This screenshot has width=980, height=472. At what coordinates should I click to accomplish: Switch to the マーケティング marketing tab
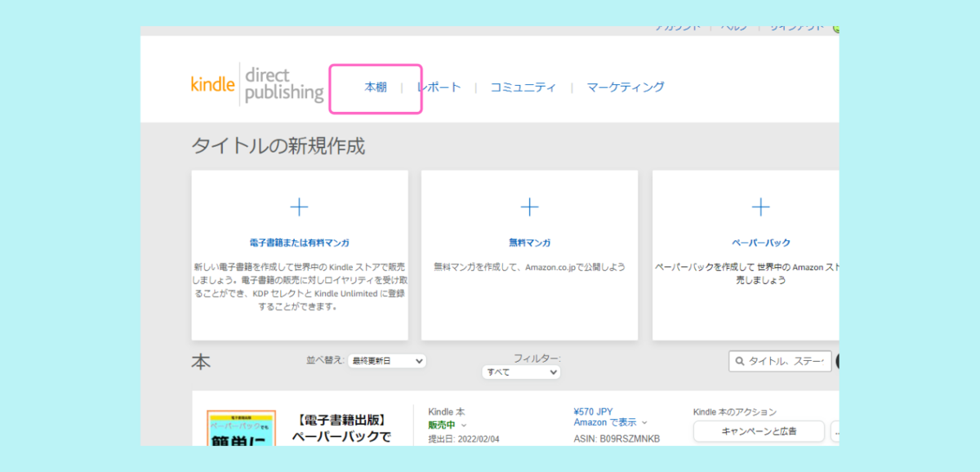click(626, 87)
